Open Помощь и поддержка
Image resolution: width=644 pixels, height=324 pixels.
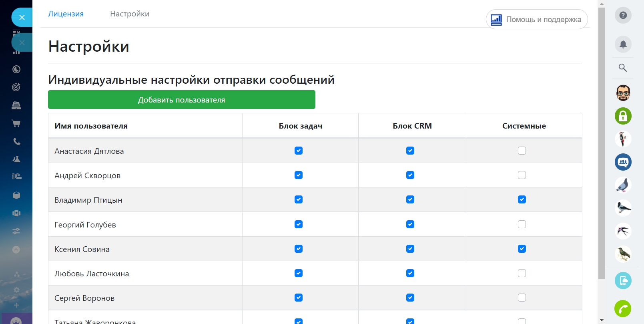coord(537,19)
